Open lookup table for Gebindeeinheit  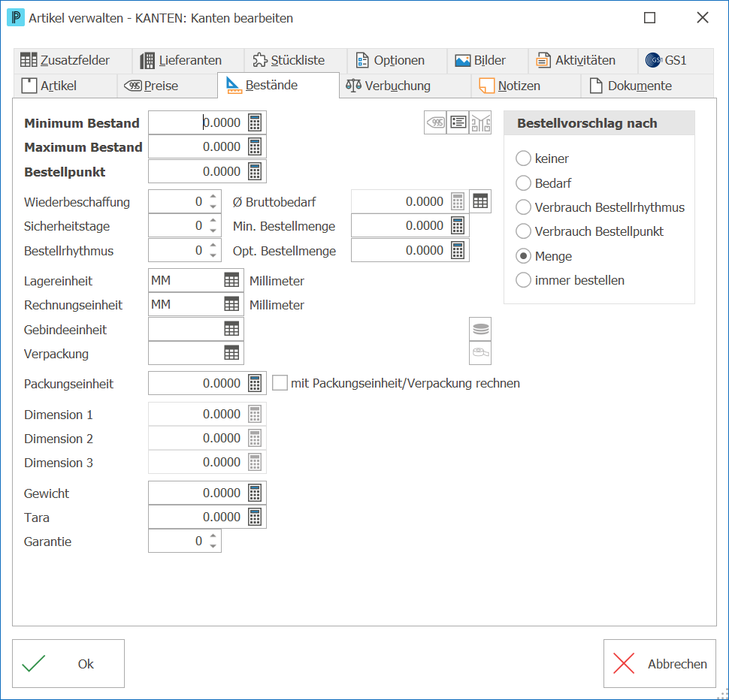(x=231, y=329)
